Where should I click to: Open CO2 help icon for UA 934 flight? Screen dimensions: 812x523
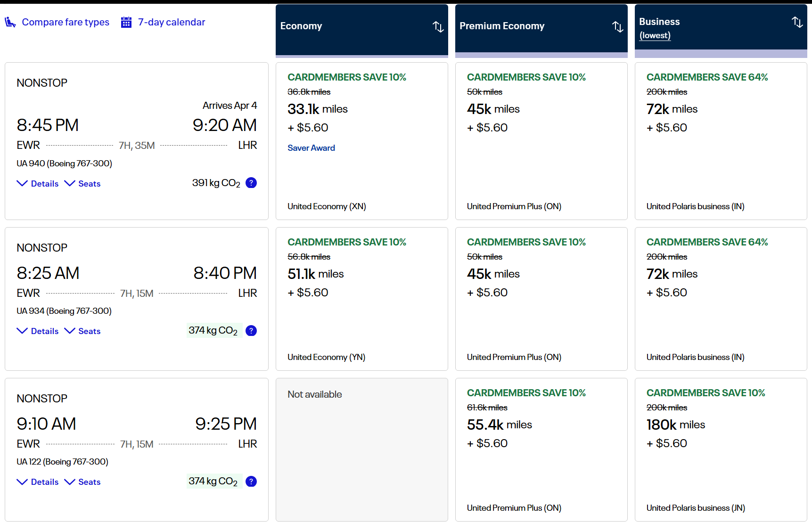251,331
